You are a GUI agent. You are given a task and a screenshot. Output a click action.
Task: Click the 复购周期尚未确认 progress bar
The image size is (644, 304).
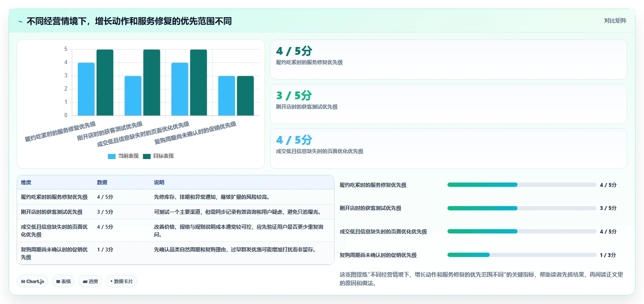(522, 255)
